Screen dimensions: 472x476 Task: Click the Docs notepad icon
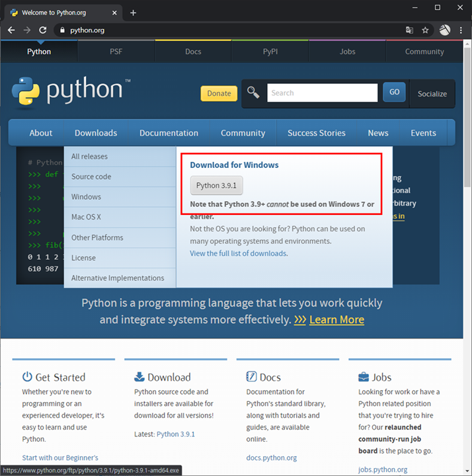point(251,377)
